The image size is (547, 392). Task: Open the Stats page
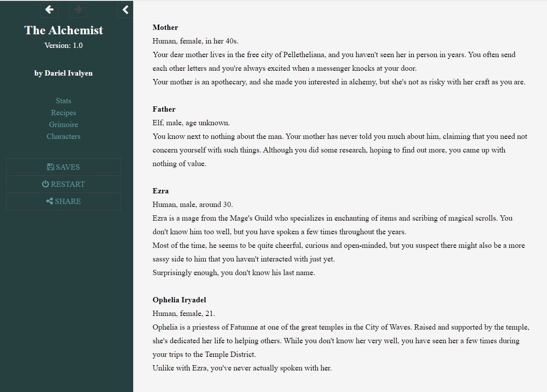tap(63, 101)
